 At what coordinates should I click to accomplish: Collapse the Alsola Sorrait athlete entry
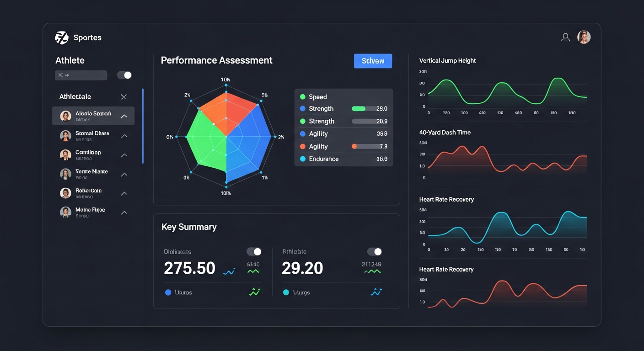point(123,116)
